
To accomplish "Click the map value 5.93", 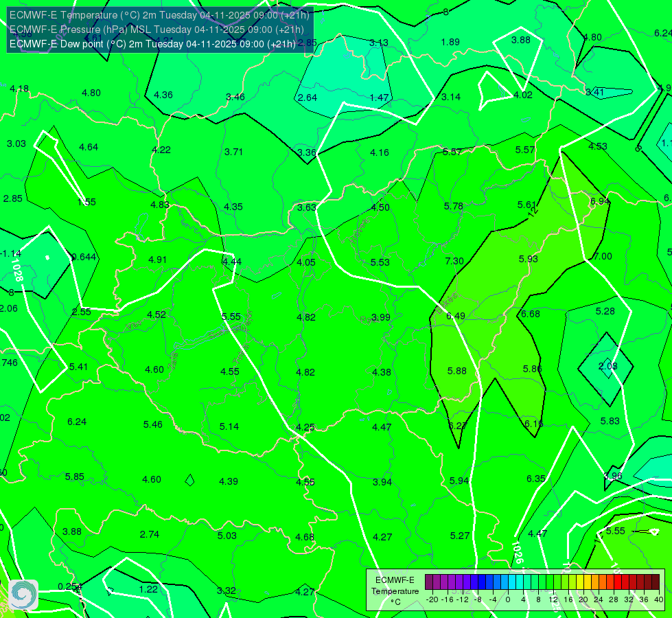I will (x=528, y=259).
